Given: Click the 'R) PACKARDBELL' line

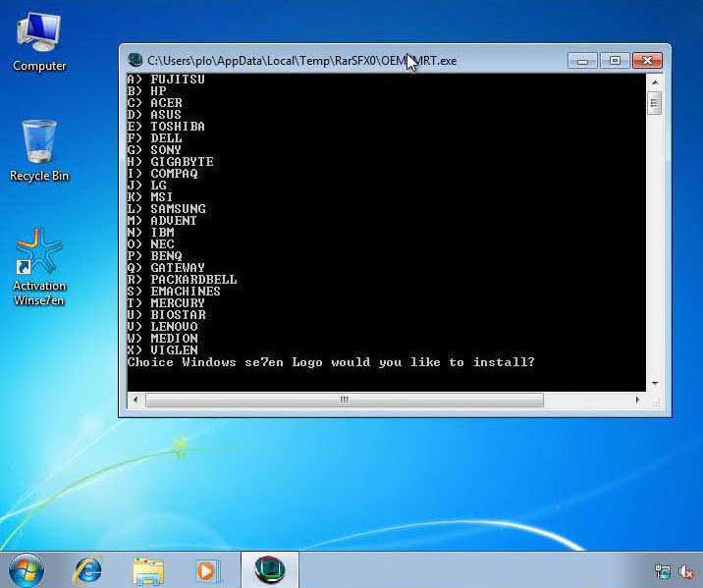Looking at the screenshot, I should [182, 279].
